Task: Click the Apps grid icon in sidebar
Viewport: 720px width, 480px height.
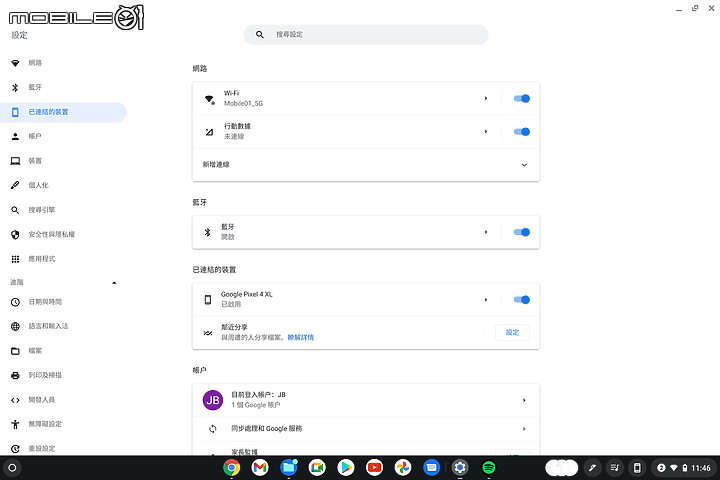Action: (x=15, y=259)
